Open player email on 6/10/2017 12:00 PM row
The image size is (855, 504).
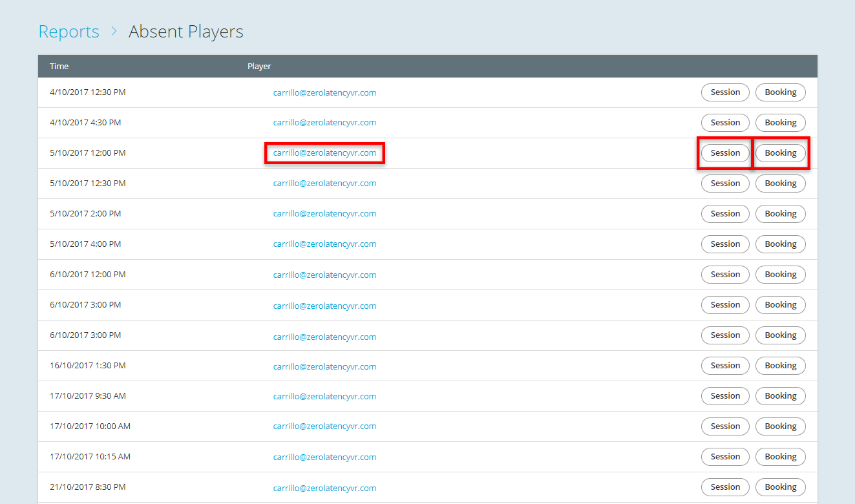click(324, 275)
